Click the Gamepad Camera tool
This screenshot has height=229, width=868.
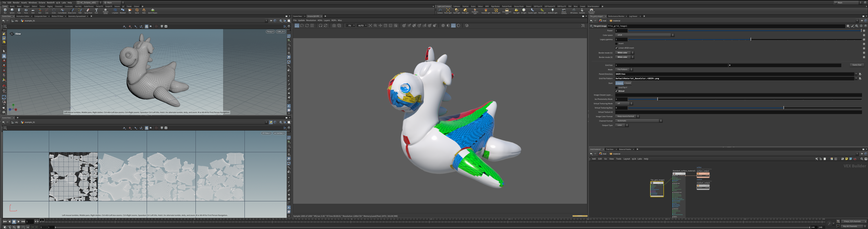point(591,12)
